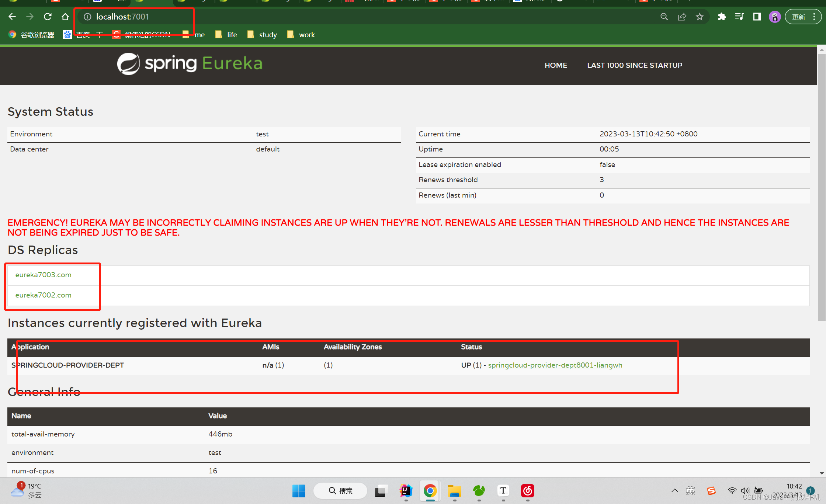Screen dimensions: 826x504
Task: Open Task View on the taskbar
Action: tap(381, 491)
